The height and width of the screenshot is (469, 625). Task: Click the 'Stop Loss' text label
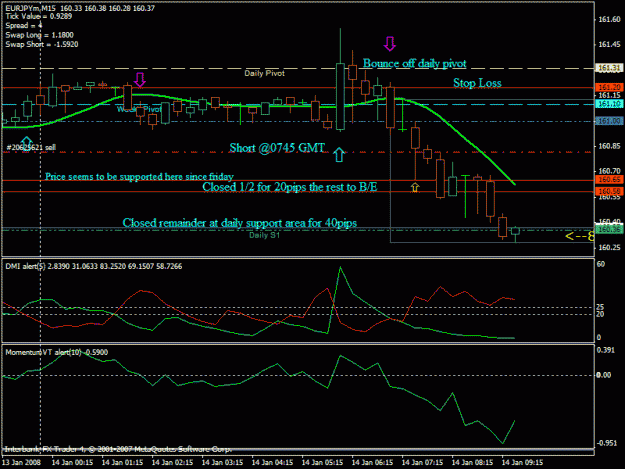(x=477, y=83)
